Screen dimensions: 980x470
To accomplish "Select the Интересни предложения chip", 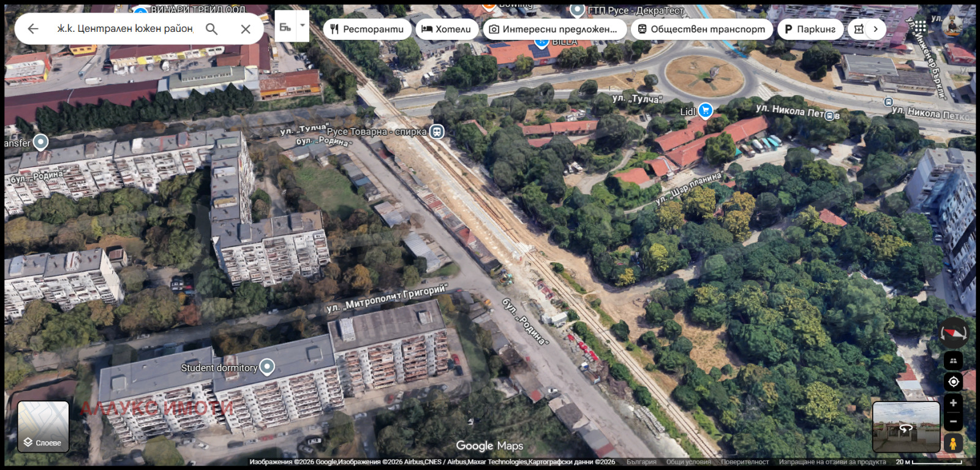I will [x=554, y=29].
